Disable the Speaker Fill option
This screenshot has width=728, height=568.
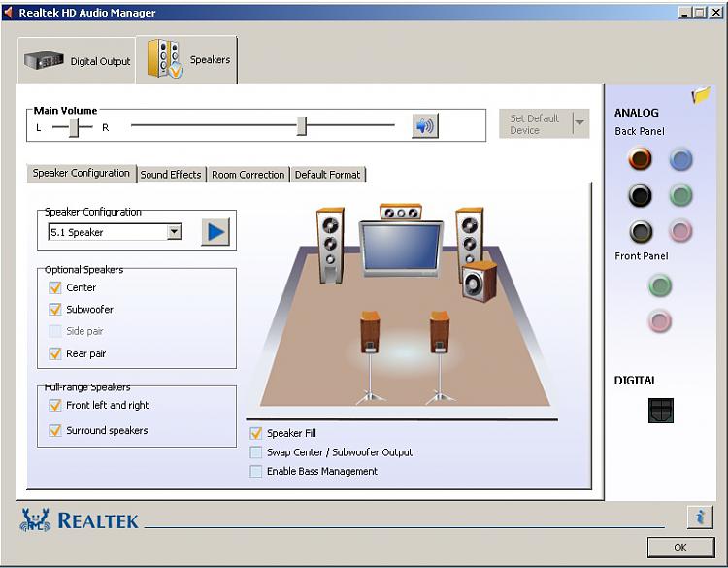pos(256,433)
